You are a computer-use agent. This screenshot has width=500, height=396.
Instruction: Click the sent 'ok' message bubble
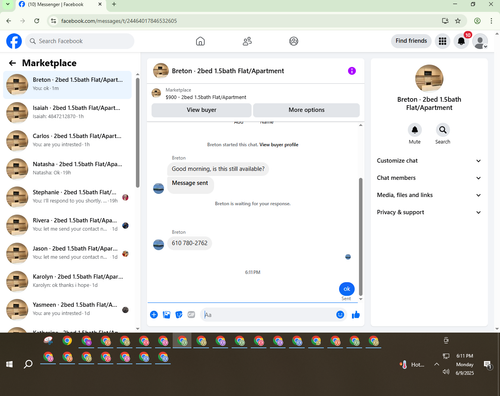click(x=347, y=289)
